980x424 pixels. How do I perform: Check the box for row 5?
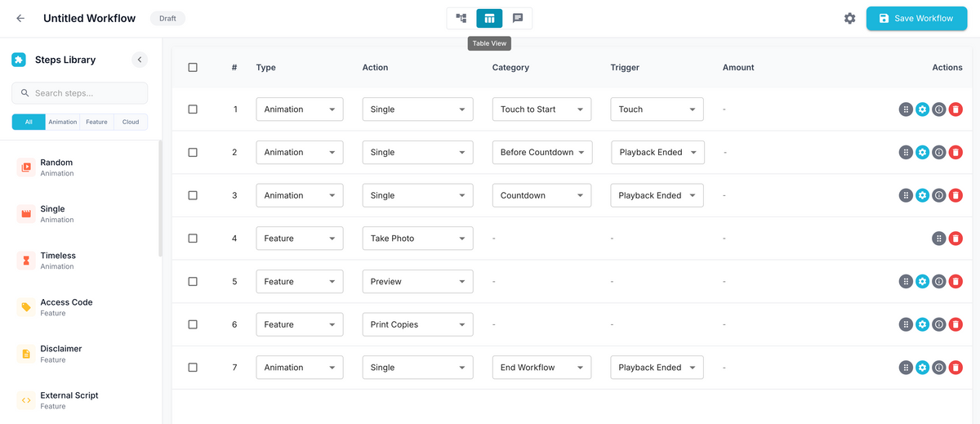click(x=193, y=281)
